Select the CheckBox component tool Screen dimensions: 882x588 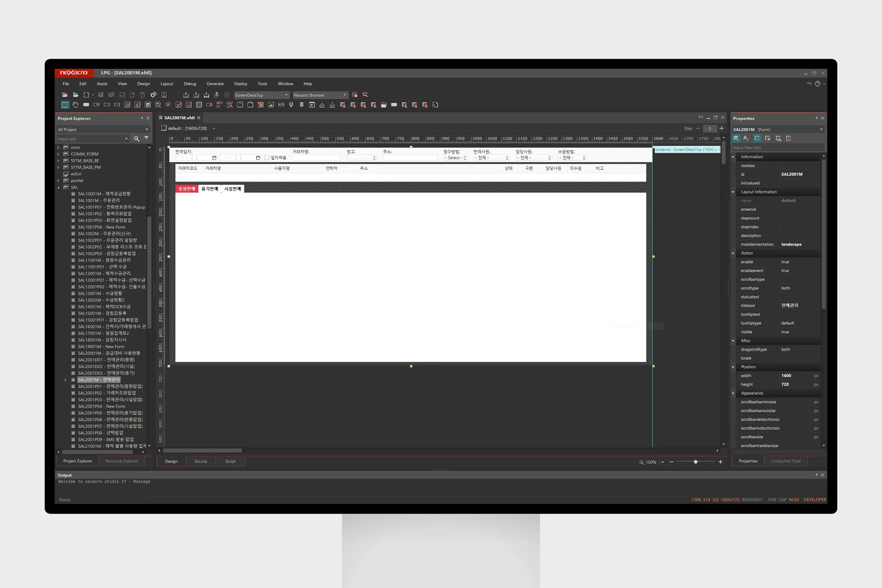click(178, 105)
